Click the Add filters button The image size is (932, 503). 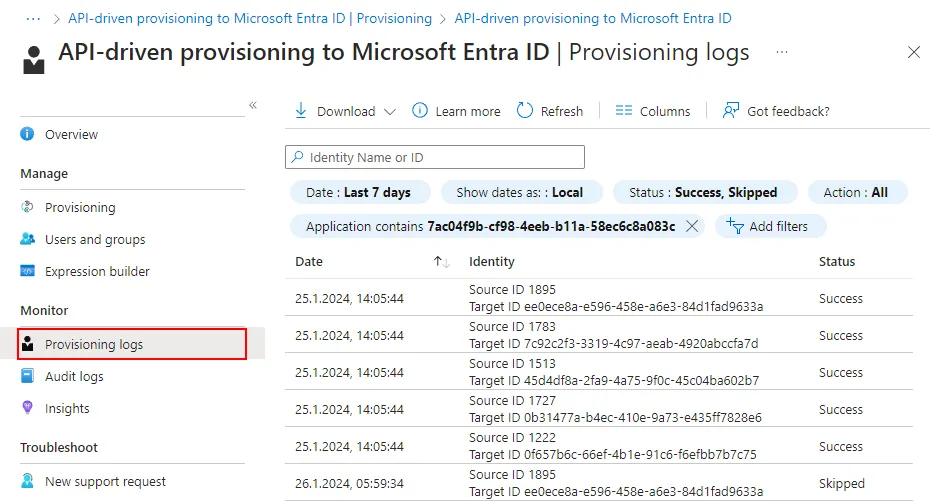pyautogui.click(x=768, y=226)
